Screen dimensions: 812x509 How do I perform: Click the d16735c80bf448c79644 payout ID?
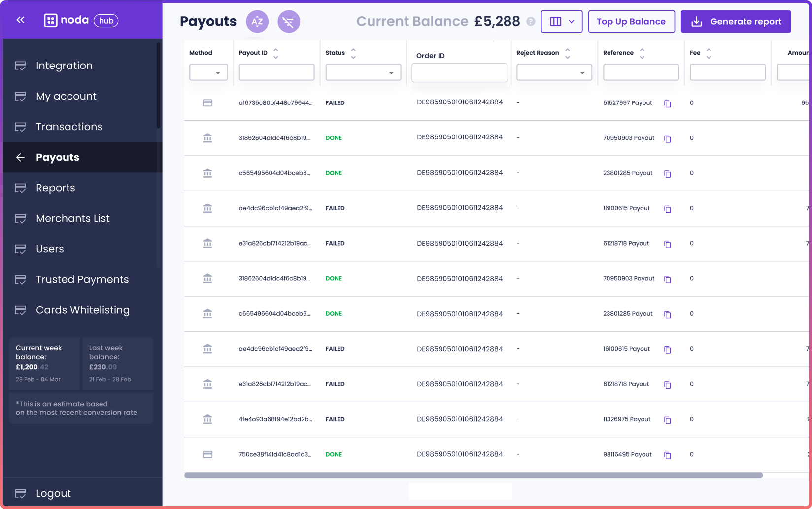click(x=275, y=103)
